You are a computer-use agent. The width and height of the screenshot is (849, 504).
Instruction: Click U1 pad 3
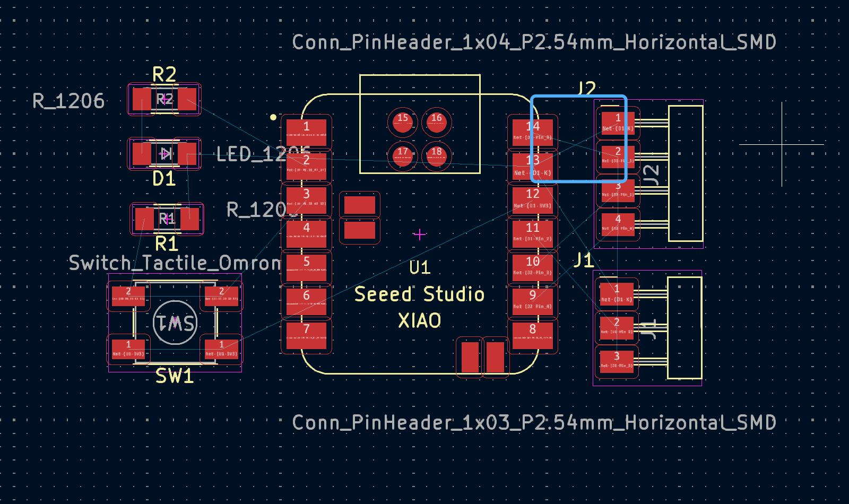pyautogui.click(x=306, y=200)
